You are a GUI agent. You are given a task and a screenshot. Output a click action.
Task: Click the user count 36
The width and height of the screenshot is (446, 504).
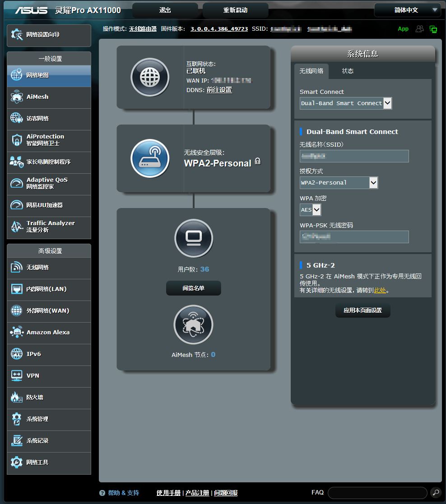point(204,269)
